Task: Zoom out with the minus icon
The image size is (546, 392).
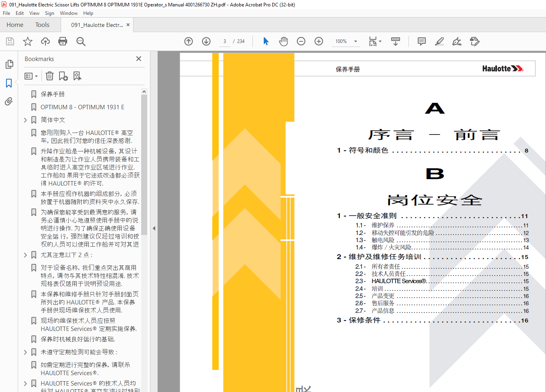Action: click(301, 41)
